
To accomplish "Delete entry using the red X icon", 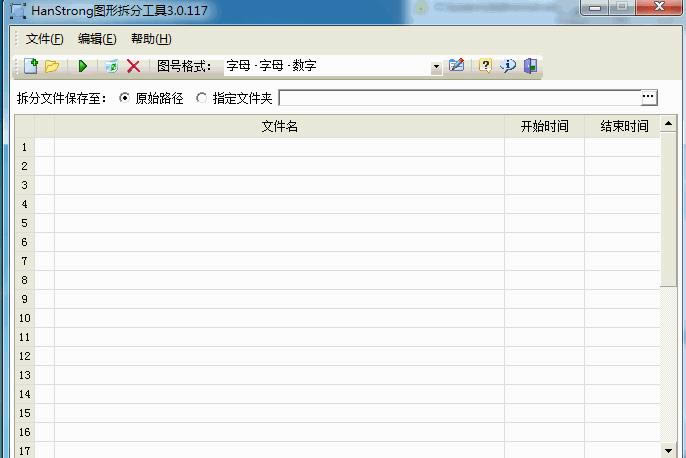I will tap(133, 66).
